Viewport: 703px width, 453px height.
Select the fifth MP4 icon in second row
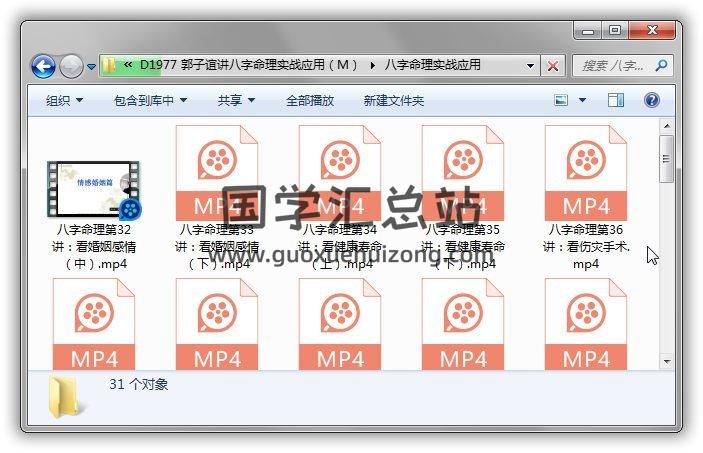(586, 324)
